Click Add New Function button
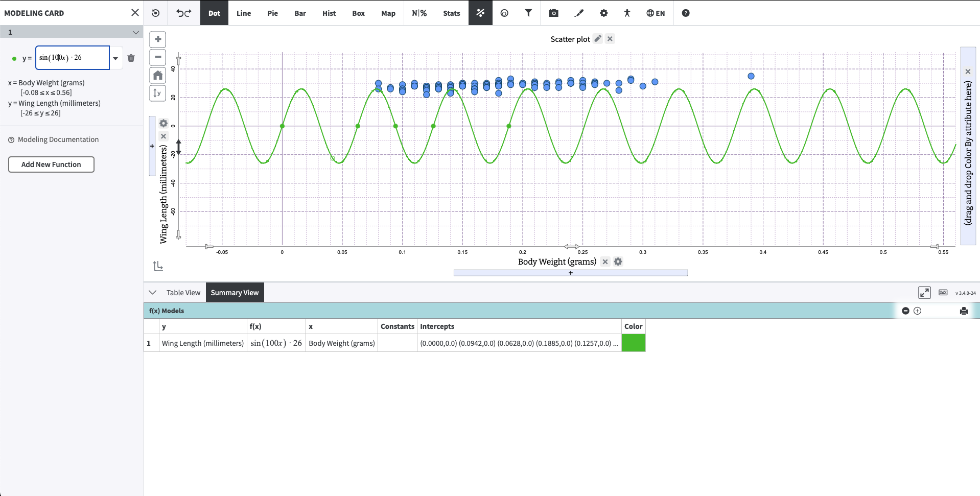This screenshot has width=980, height=496. pyautogui.click(x=51, y=164)
